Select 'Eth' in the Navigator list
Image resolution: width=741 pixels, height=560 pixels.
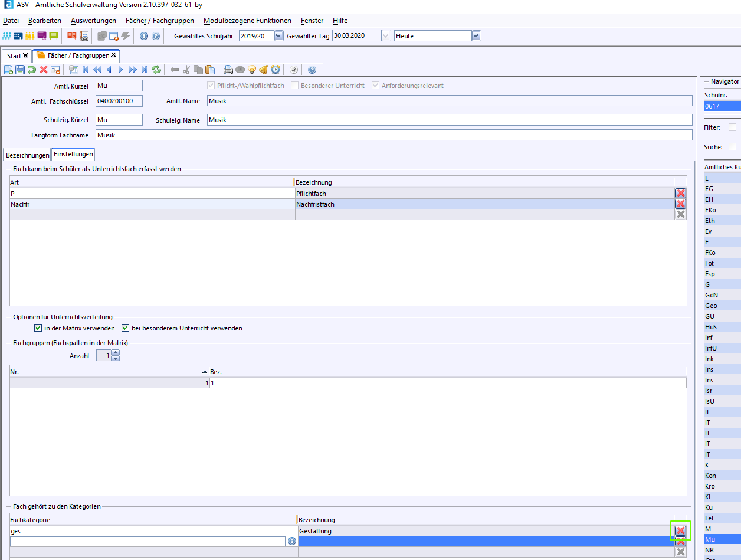(722, 221)
